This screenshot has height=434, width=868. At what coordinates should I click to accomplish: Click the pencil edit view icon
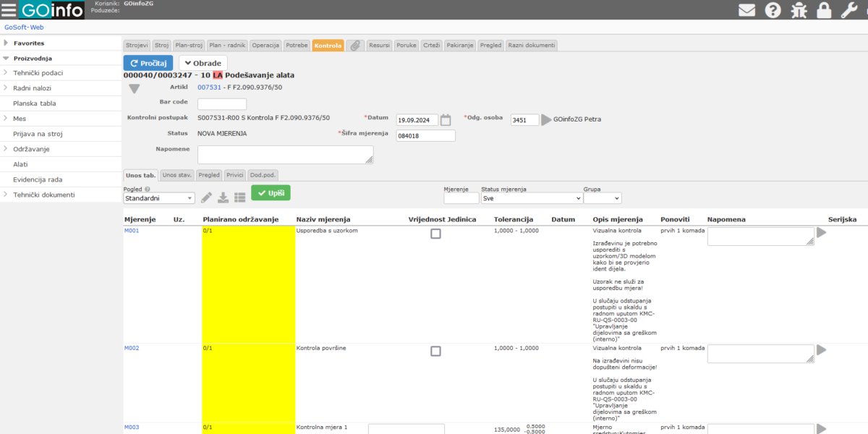[x=206, y=197]
